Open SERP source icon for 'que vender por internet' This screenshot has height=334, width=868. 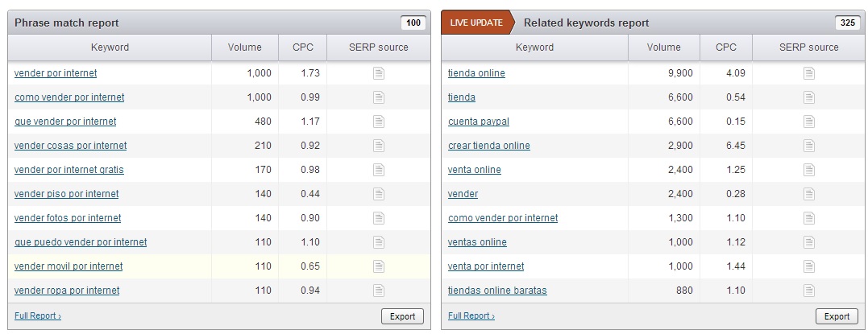coord(379,121)
